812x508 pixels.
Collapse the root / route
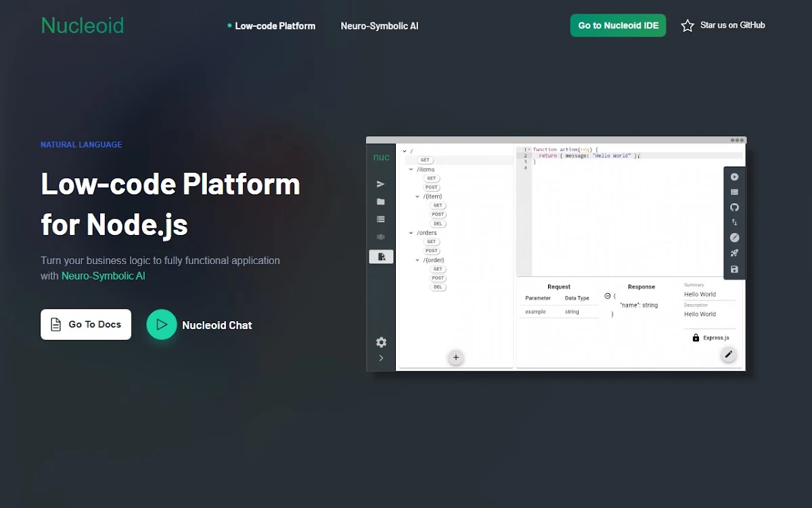pyautogui.click(x=405, y=151)
